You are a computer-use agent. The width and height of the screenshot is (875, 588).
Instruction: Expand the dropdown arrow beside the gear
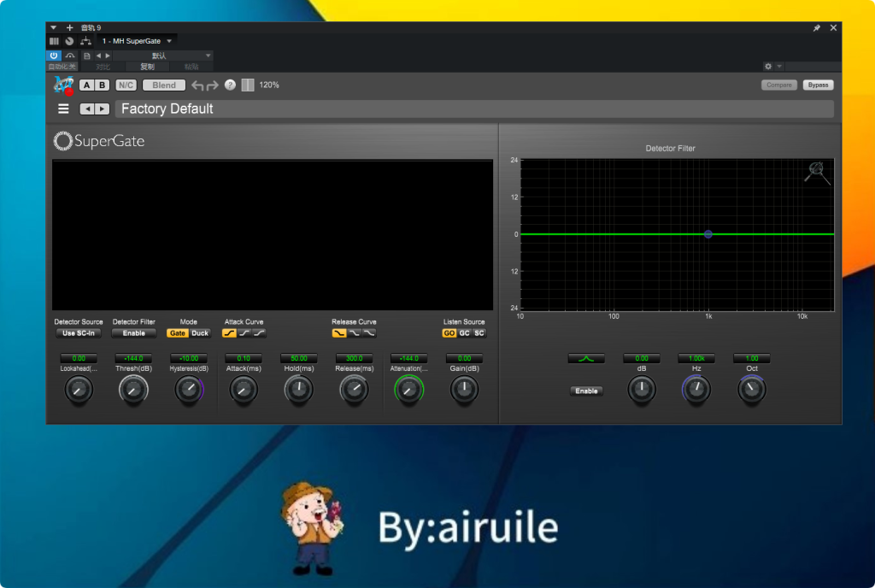(779, 67)
